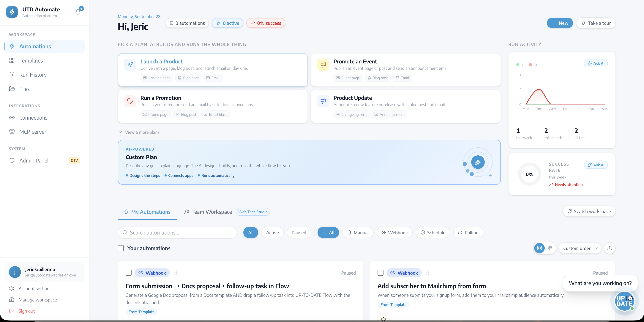644x322 pixels.
Task: Click the New button
Action: point(560,23)
